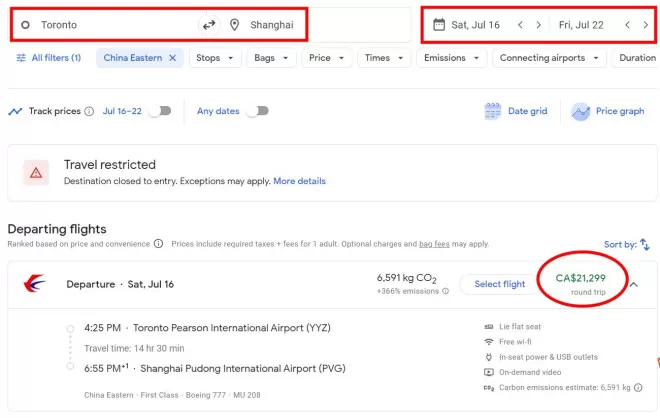Toggle Track prices for Jul 16–22
660x418 pixels.
160,111
